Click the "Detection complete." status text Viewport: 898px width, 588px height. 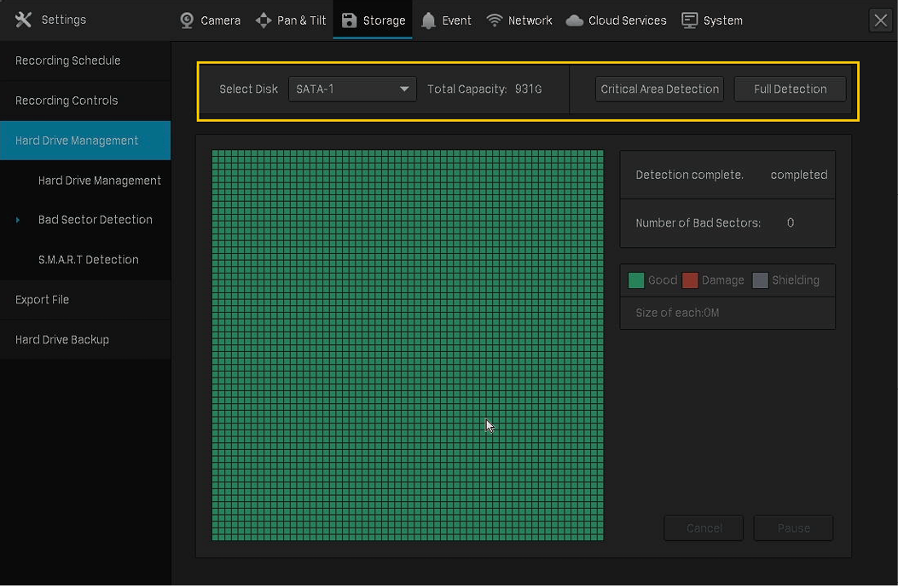click(x=689, y=176)
